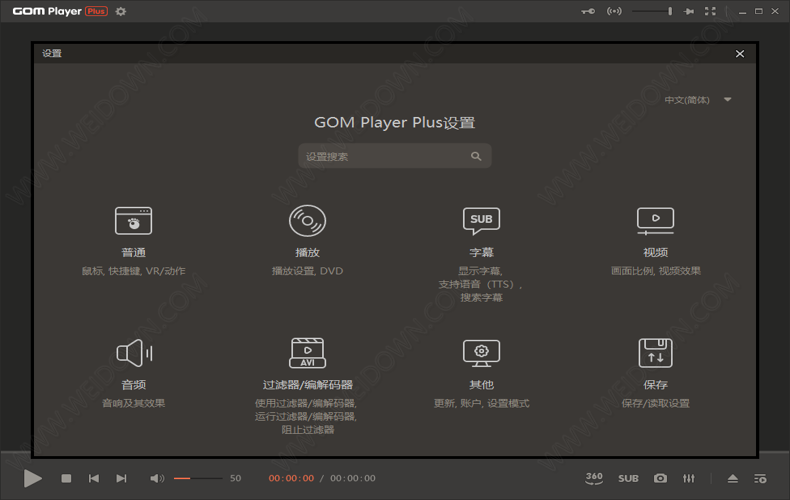This screenshot has height=500, width=790.
Task: Click the 画面比例, 视频效果 description text
Action: point(655,271)
